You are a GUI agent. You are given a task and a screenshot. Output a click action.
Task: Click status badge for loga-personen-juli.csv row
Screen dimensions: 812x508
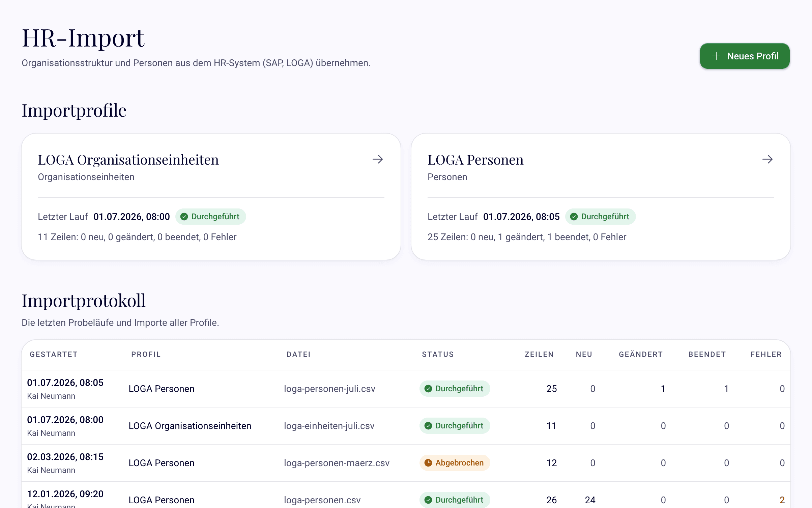click(x=455, y=389)
